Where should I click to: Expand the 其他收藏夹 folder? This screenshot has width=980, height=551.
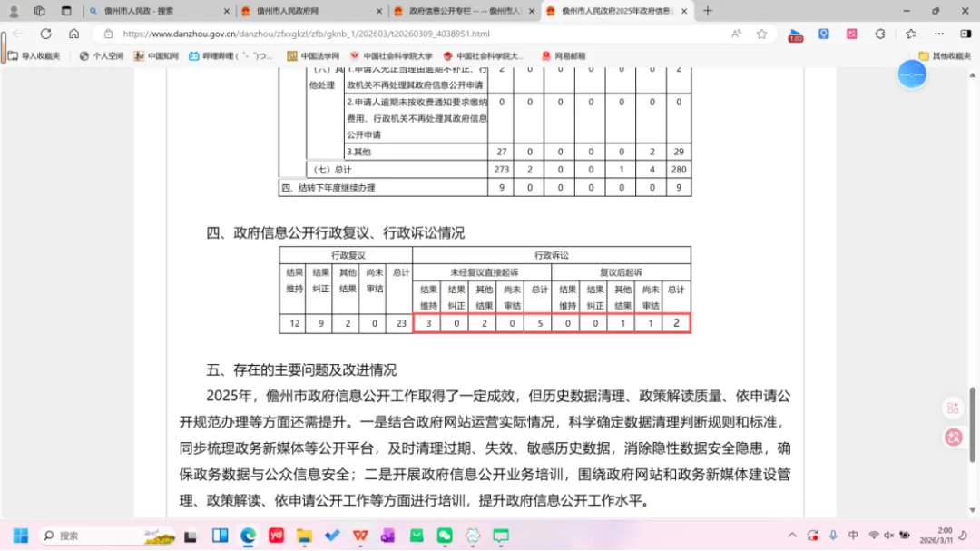tap(945, 55)
